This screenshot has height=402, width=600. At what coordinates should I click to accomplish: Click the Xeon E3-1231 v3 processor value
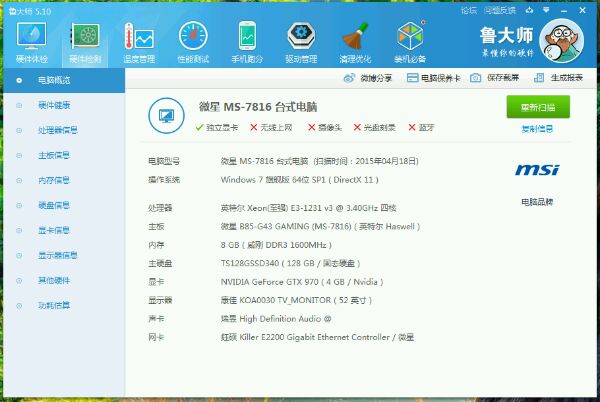pos(308,208)
